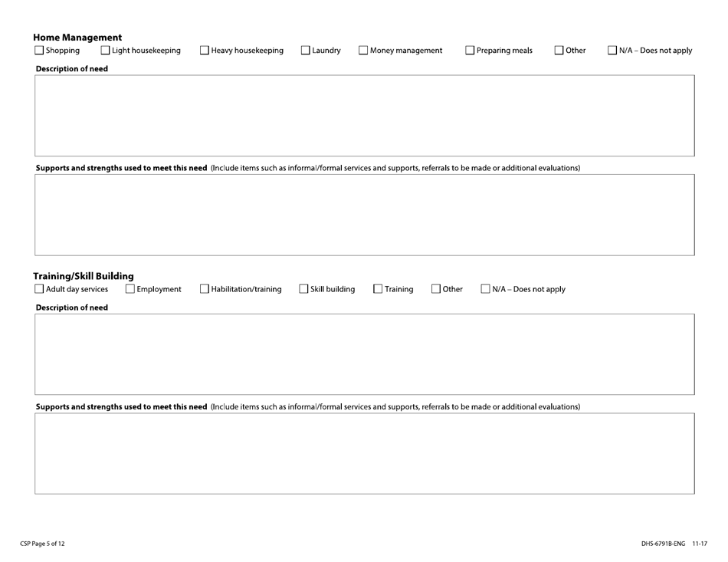Mark Home Management N/A – Does not apply

(x=612, y=51)
